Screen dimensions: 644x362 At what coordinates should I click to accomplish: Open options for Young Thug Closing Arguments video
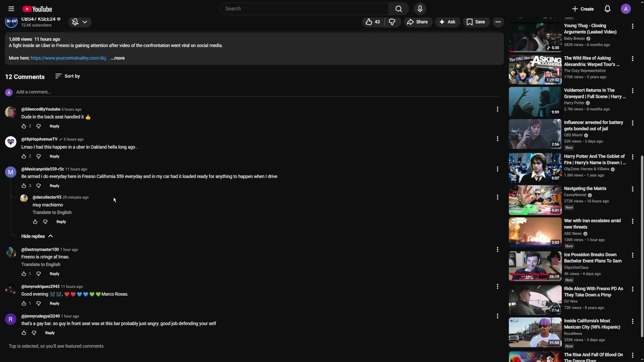click(632, 26)
